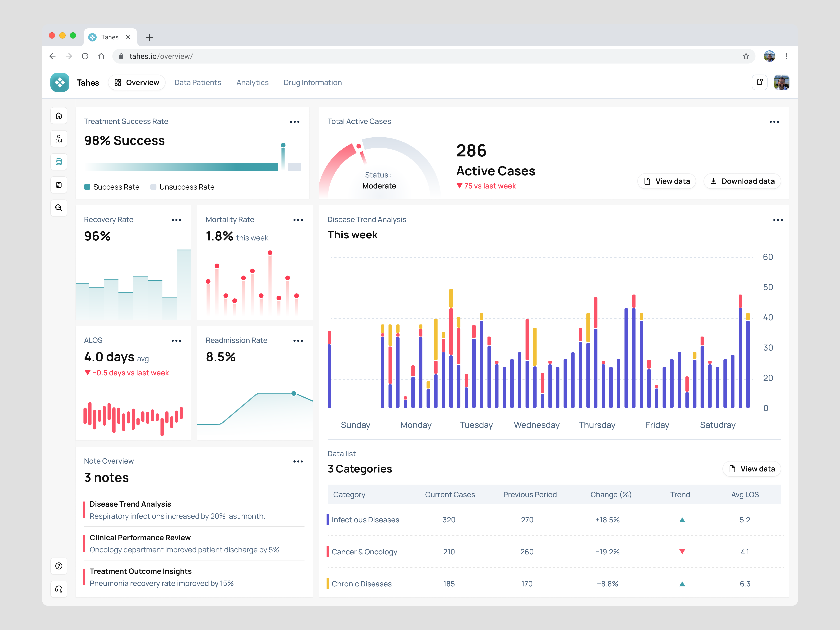840x630 pixels.
Task: Expand the Mortality Rate card options menu
Action: pyautogui.click(x=298, y=219)
